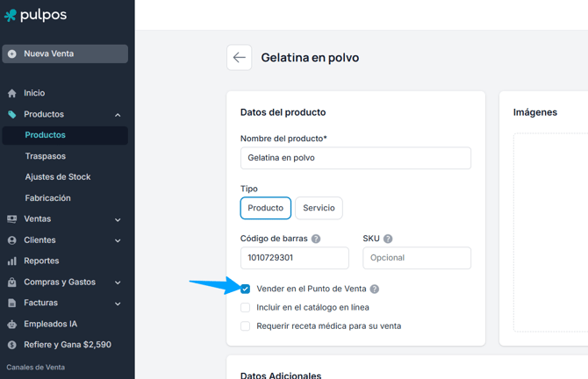Click the Canales de Venta label
This screenshot has height=379, width=588.
(36, 368)
